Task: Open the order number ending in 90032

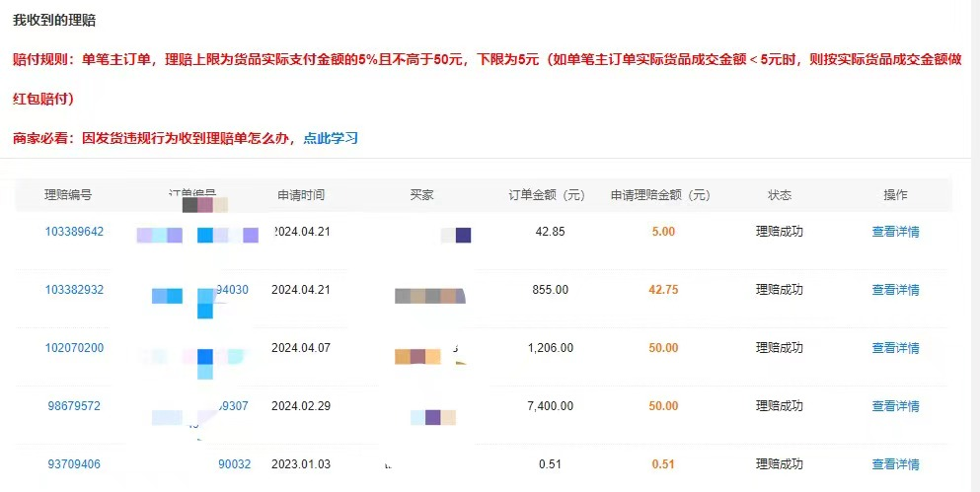Action: tap(234, 464)
